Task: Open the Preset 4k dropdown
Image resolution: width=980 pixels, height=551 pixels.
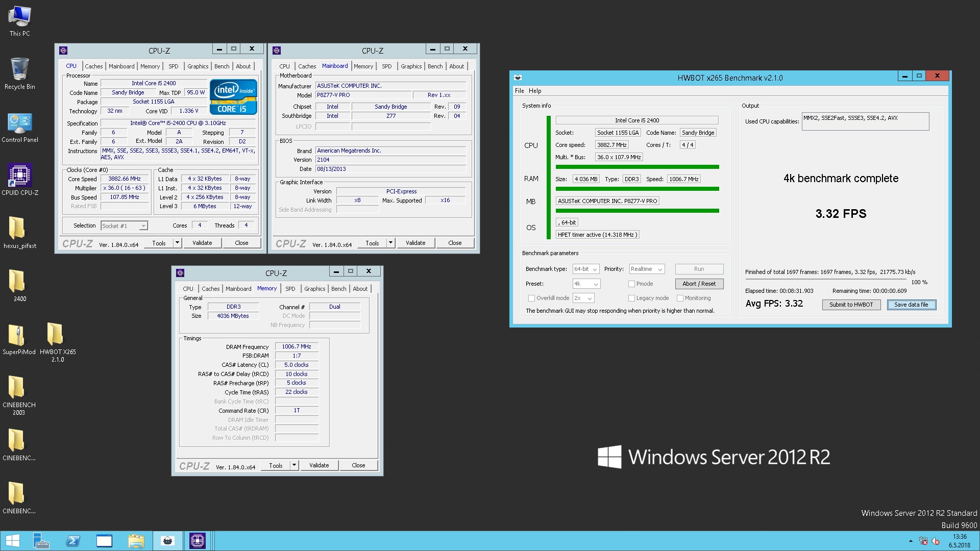Action: pyautogui.click(x=586, y=284)
